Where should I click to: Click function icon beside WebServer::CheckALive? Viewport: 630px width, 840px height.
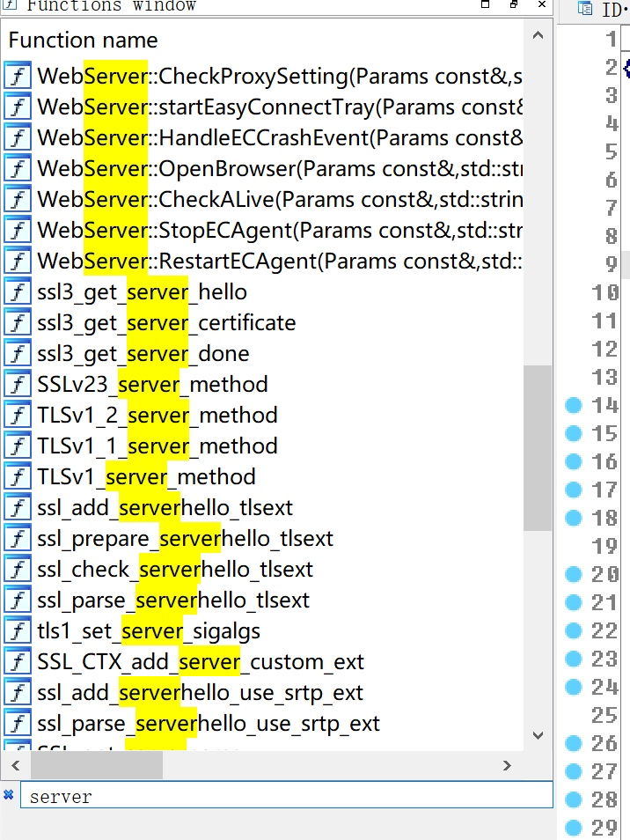click(x=18, y=199)
